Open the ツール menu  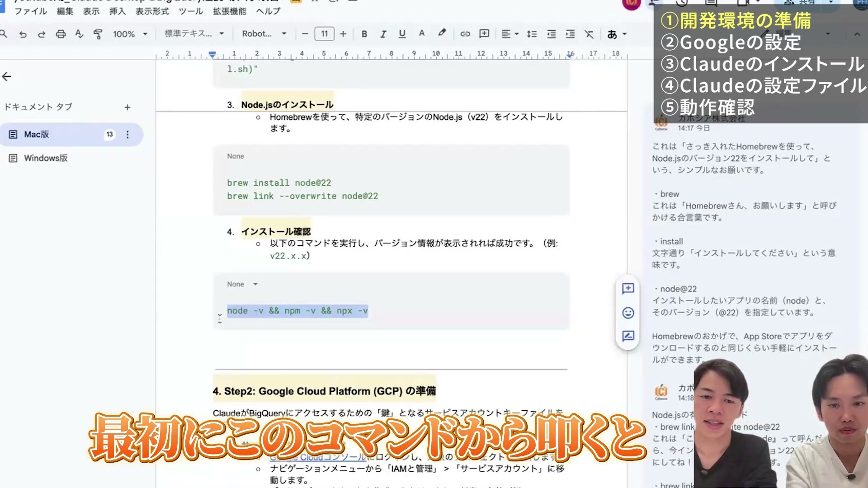pyautogui.click(x=191, y=11)
